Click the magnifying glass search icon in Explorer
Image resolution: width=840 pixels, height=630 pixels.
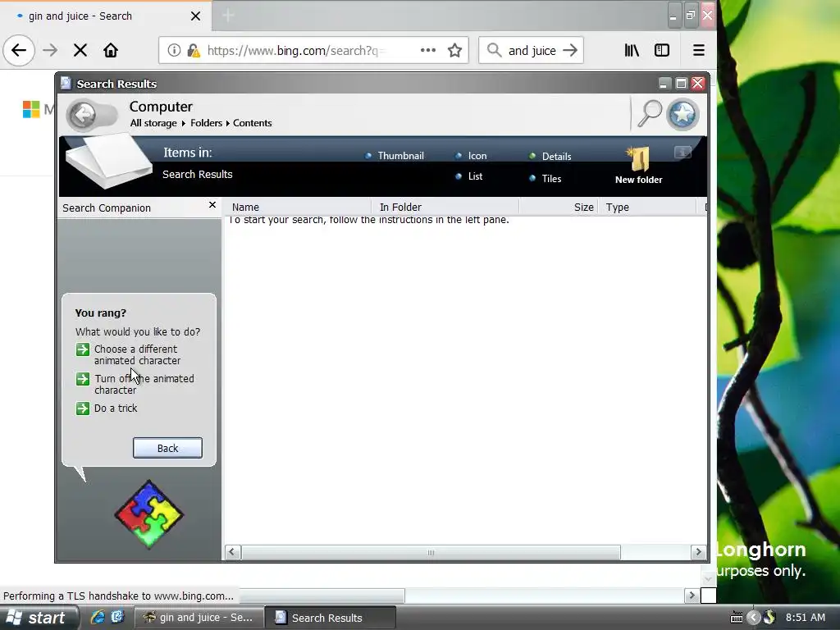[x=650, y=113]
